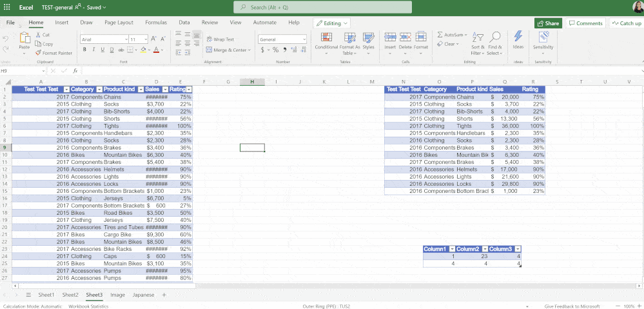Increase font size with larger A

point(154,39)
